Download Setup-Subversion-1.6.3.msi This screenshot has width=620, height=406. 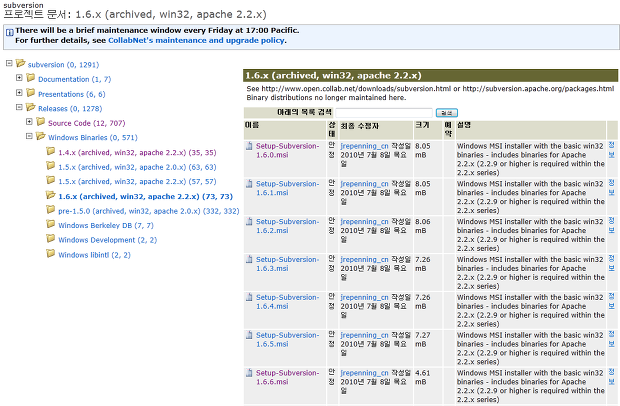pos(287,264)
